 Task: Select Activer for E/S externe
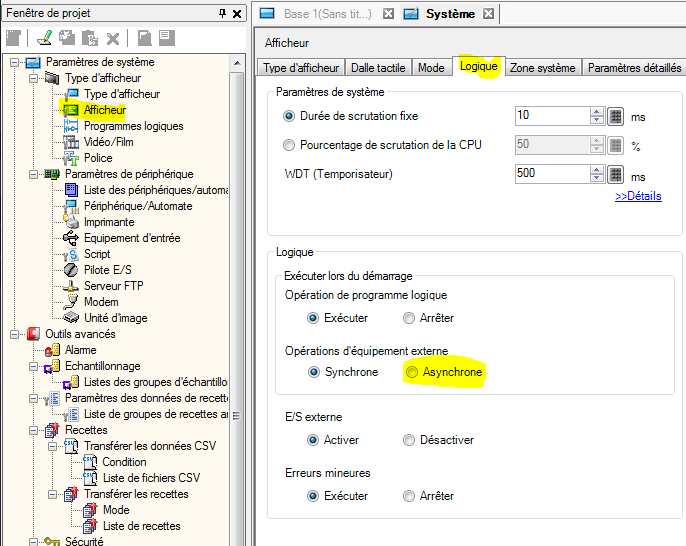coord(313,440)
